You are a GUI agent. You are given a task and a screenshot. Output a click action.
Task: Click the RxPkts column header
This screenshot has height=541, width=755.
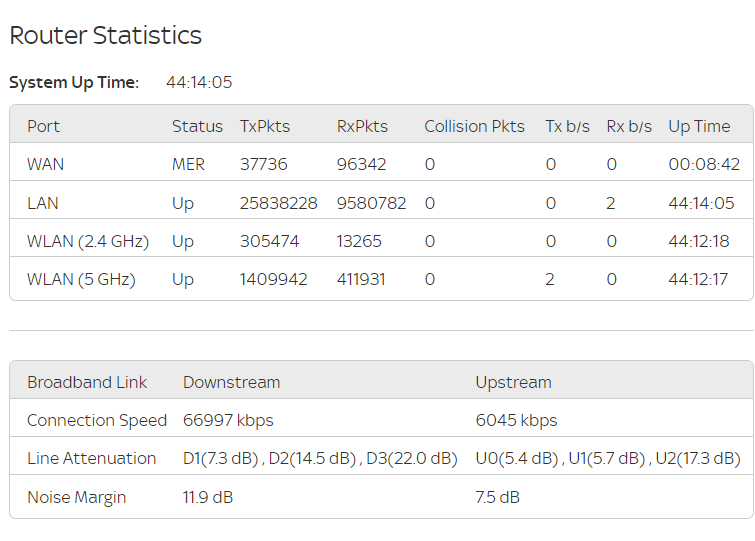[362, 126]
